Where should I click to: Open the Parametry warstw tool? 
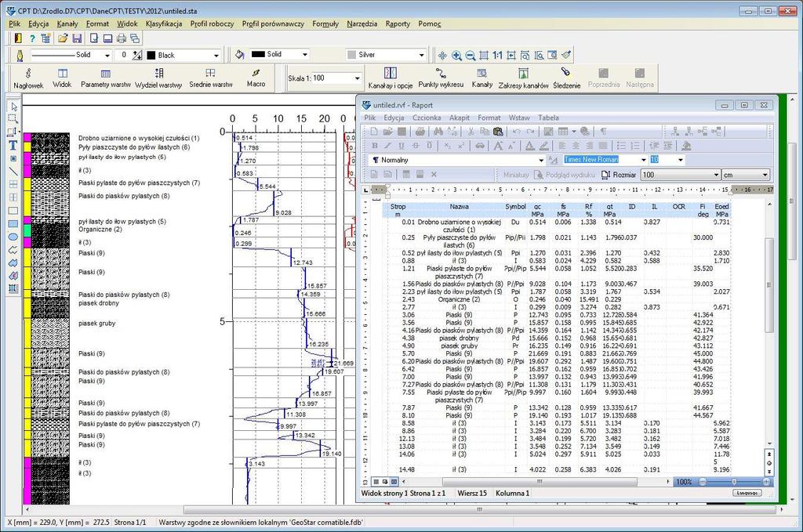click(x=106, y=78)
